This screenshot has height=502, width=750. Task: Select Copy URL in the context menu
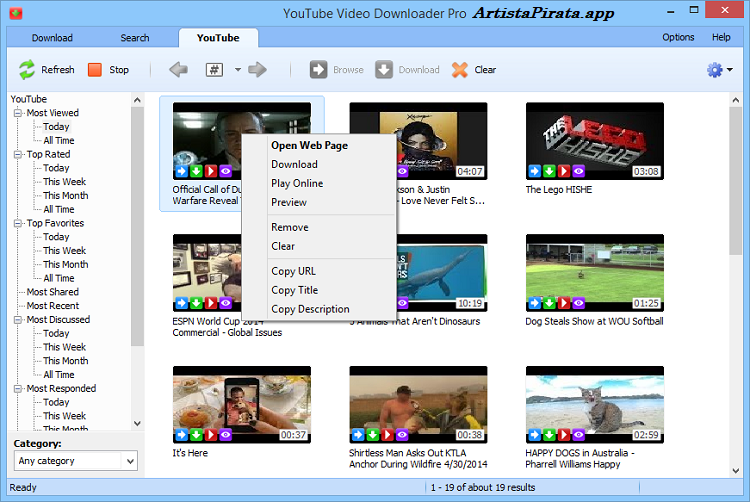293,271
